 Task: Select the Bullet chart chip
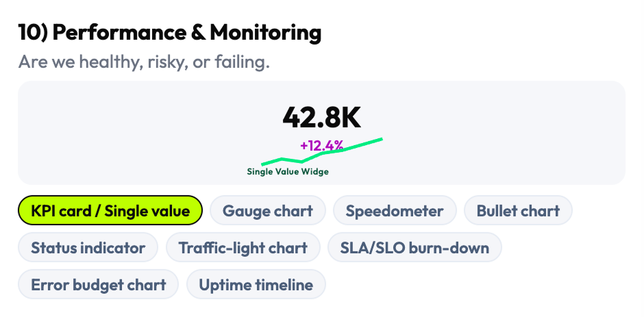(x=518, y=211)
